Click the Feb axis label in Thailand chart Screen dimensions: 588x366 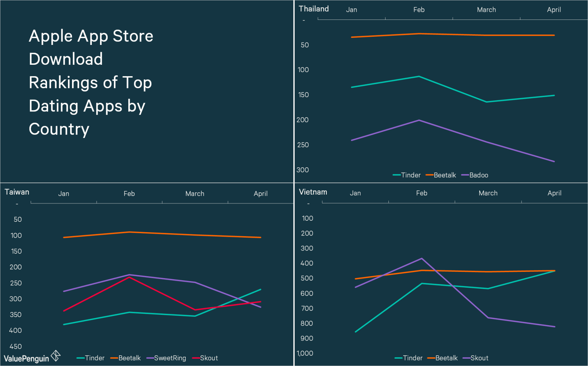(419, 10)
